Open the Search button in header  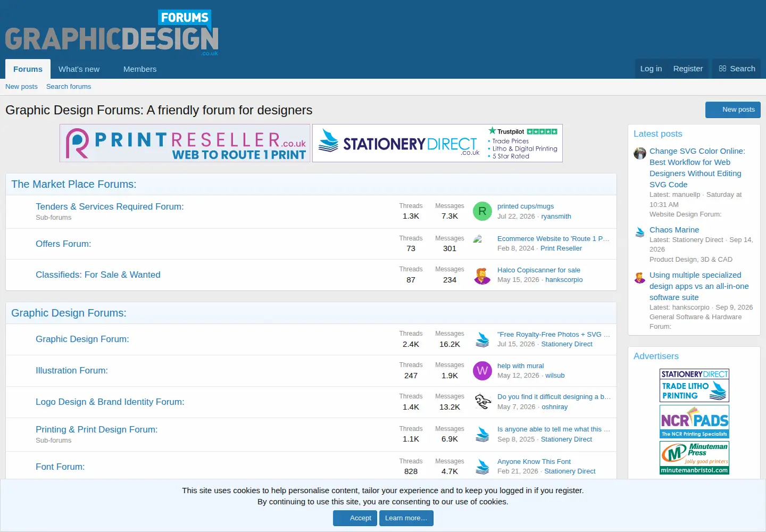737,69
